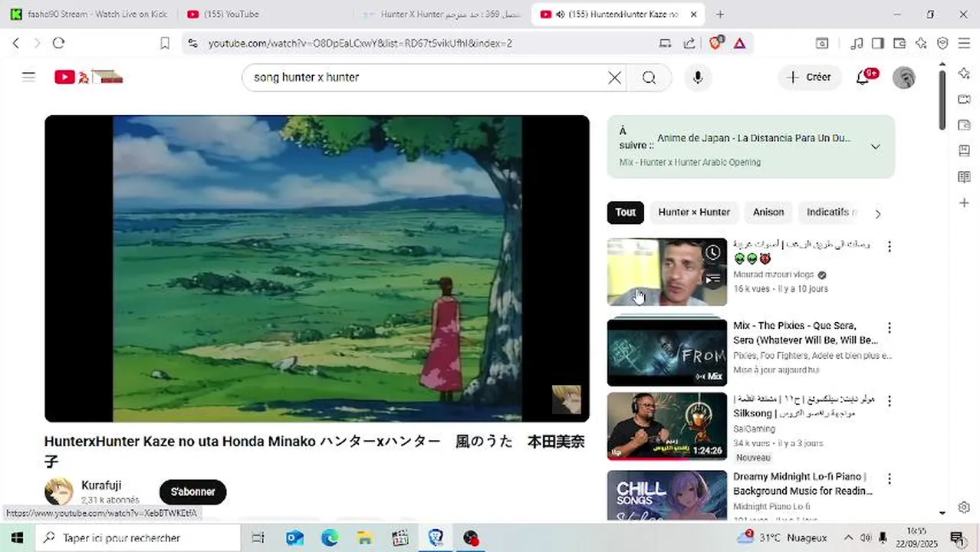Close the HunterxHunter Kaze no uta tab
This screenshot has height=552, width=980.
pyautogui.click(x=693, y=15)
